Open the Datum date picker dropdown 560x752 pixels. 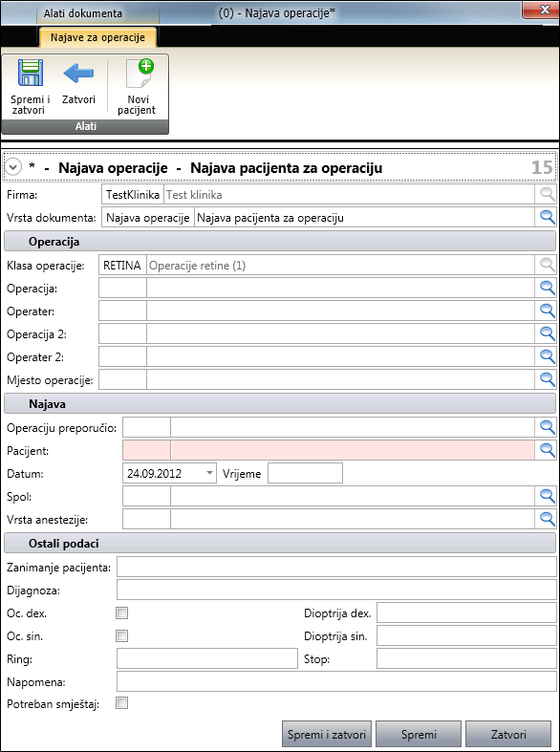point(209,473)
